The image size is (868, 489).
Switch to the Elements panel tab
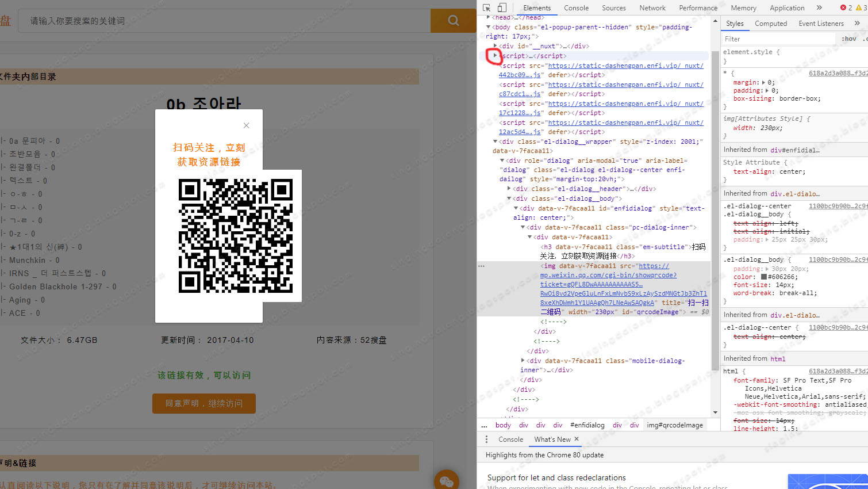click(x=537, y=8)
